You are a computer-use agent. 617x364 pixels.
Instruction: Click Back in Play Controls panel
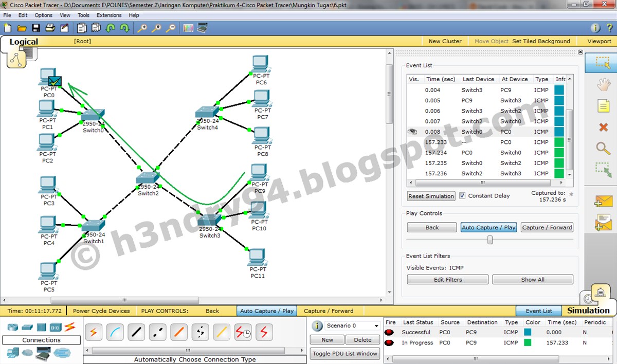pyautogui.click(x=432, y=227)
